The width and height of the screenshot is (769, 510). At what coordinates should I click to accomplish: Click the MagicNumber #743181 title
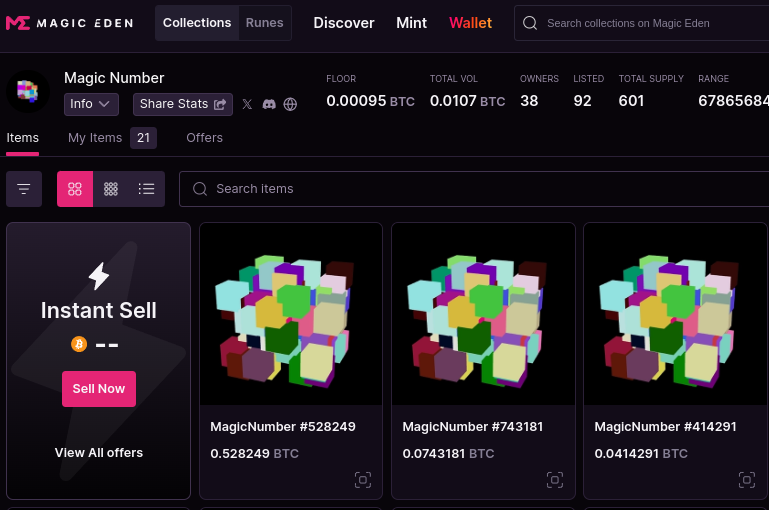coord(473,427)
